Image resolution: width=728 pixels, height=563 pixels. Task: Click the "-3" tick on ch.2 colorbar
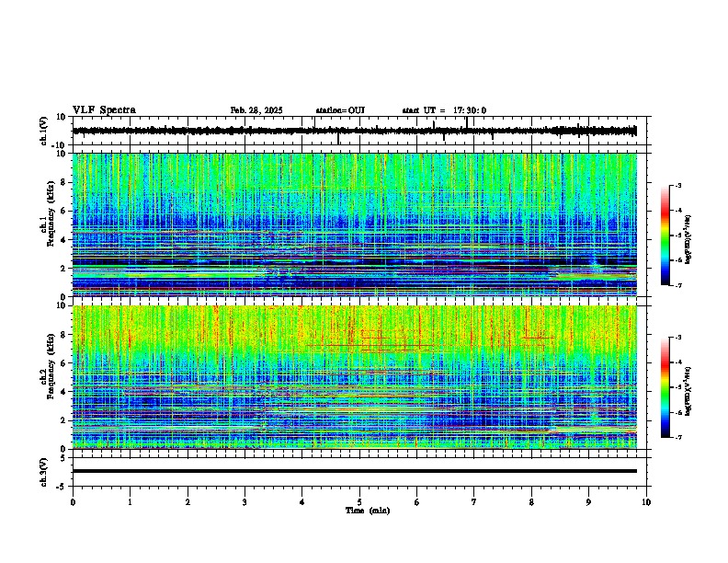coord(678,338)
